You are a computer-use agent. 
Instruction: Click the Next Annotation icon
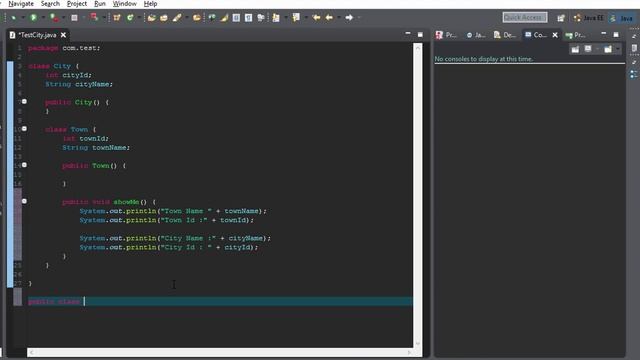coord(276,18)
